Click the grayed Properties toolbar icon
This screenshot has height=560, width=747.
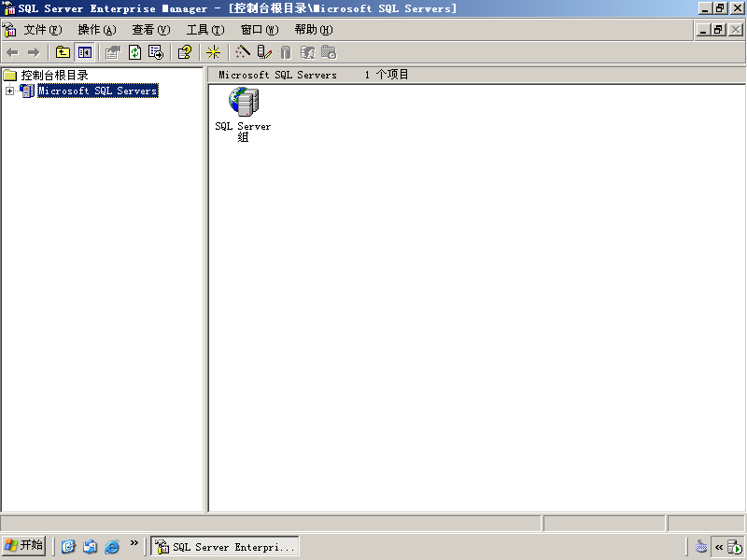[x=113, y=52]
